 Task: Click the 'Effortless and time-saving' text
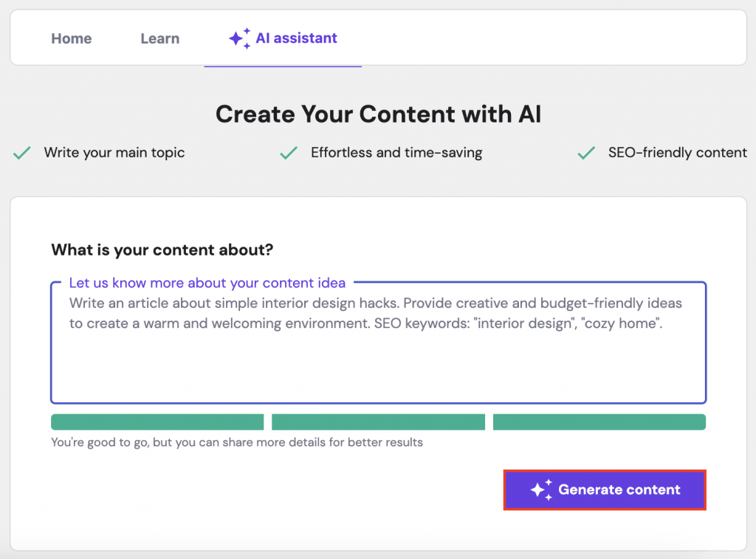point(396,153)
